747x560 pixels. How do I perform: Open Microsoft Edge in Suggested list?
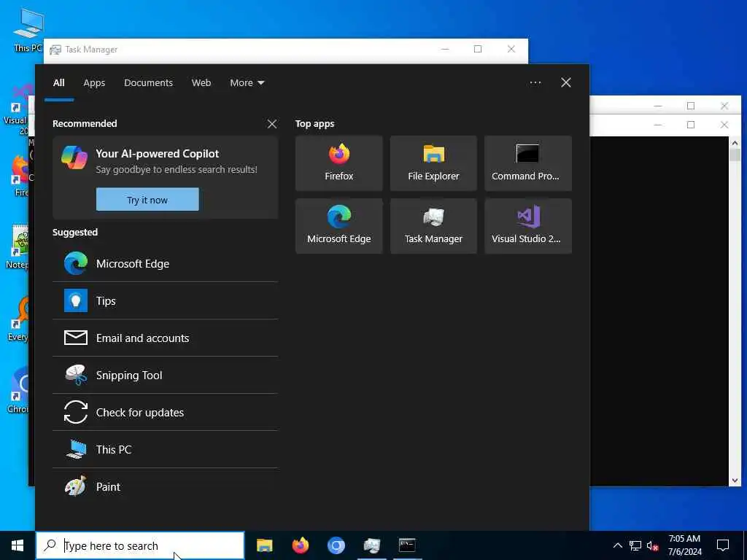click(x=166, y=263)
